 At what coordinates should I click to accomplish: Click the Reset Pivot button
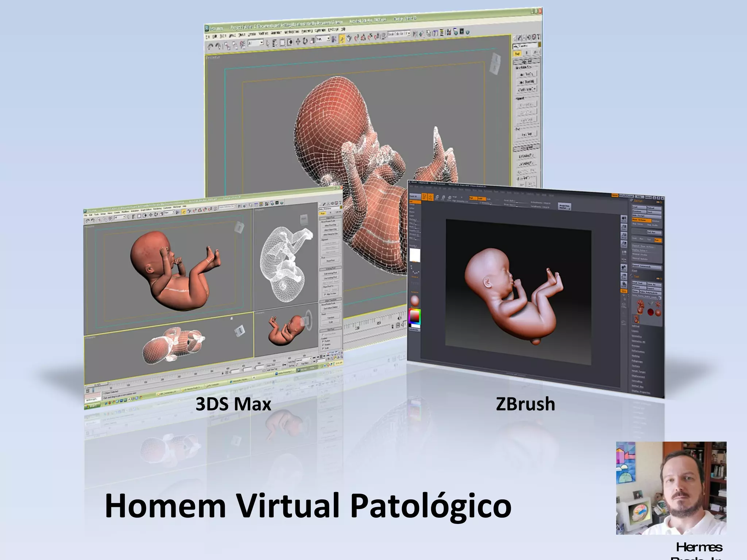coord(330,261)
